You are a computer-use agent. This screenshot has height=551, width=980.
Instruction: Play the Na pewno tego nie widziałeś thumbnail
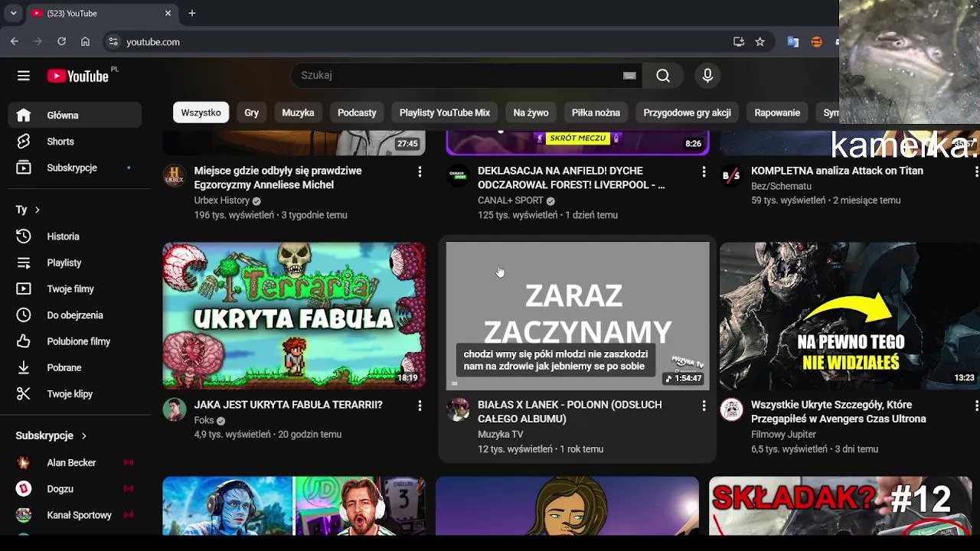point(850,316)
